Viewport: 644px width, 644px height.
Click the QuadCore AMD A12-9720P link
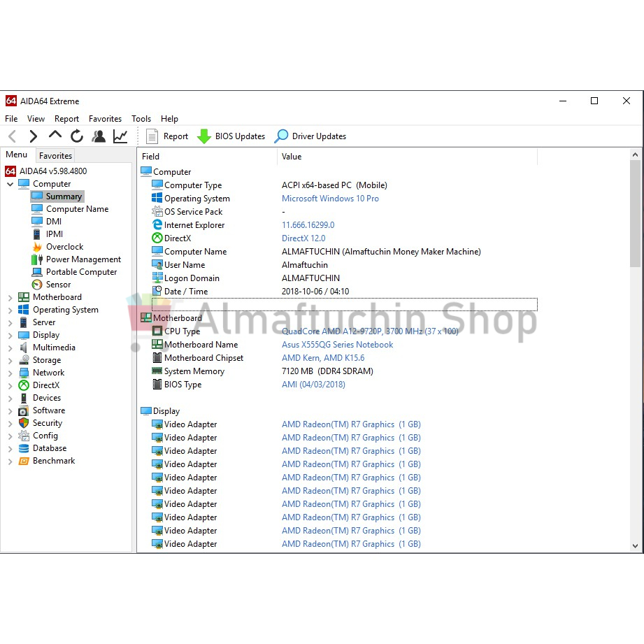coord(370,331)
